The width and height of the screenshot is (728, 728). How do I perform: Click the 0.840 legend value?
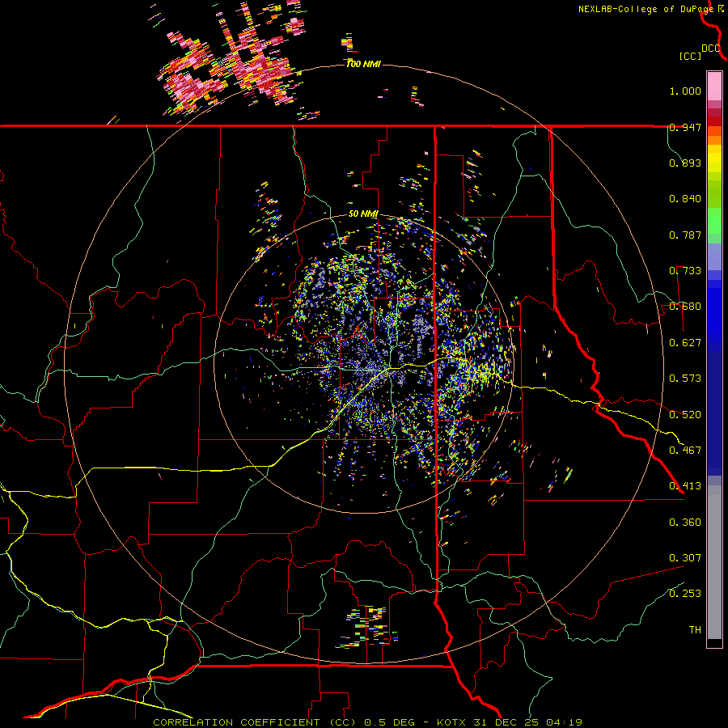pos(685,199)
